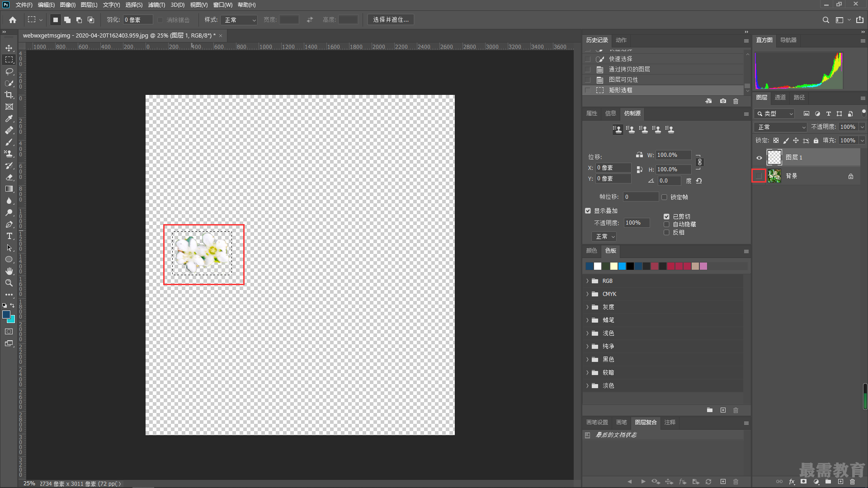Hide 图层 1 using its eye icon

(759, 158)
